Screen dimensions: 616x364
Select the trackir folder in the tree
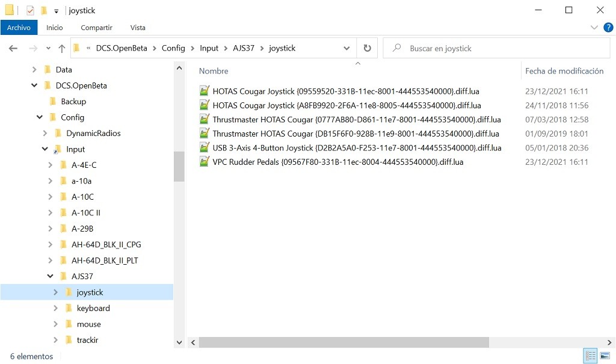(x=88, y=340)
